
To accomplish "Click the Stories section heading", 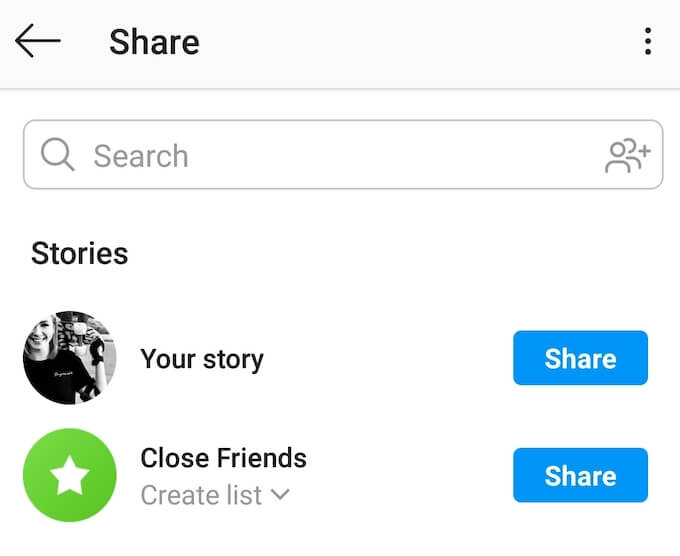I will 80,253.
